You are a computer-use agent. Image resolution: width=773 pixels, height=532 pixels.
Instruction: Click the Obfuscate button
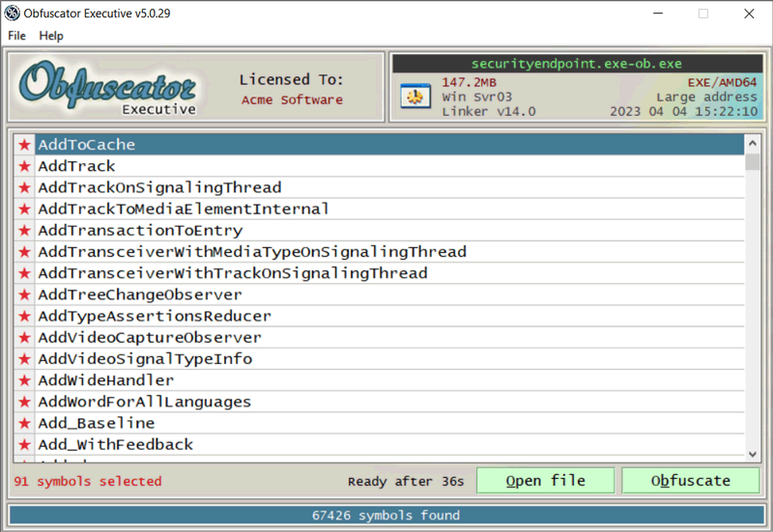click(691, 480)
